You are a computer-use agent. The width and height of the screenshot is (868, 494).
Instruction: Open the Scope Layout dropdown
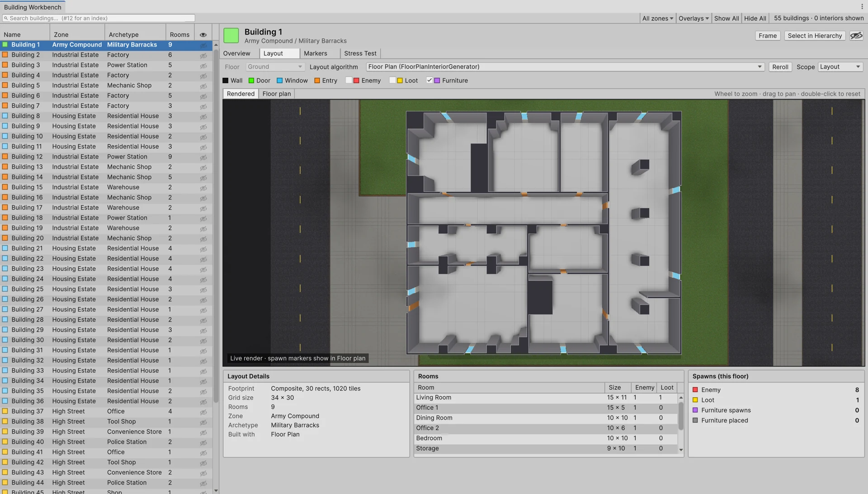pos(840,66)
